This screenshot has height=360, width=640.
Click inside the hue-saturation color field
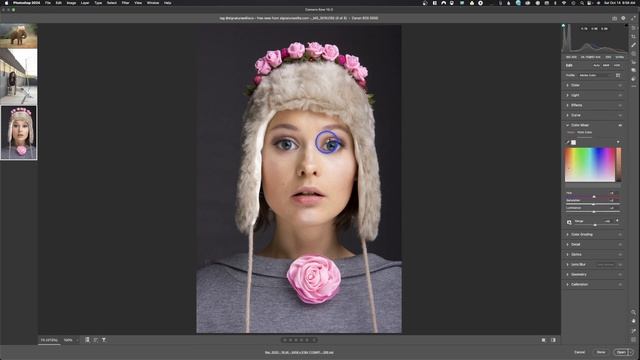click(x=590, y=164)
